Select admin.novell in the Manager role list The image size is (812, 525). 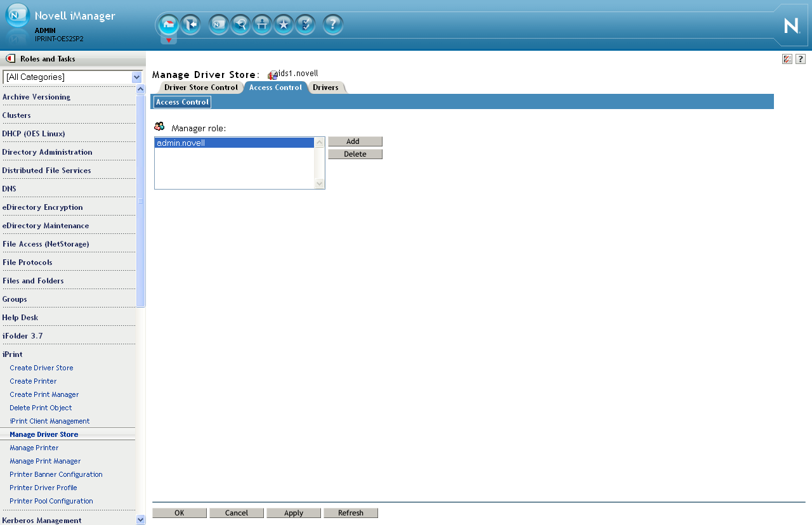(x=235, y=143)
